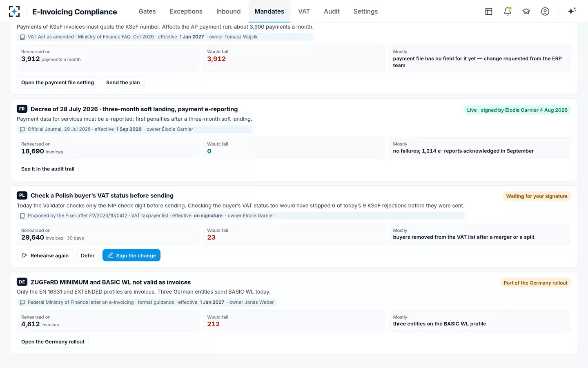This screenshot has width=588, height=368.
Task: Click the book icon beside Federal Ministry letter
Action: pyautogui.click(x=22, y=303)
